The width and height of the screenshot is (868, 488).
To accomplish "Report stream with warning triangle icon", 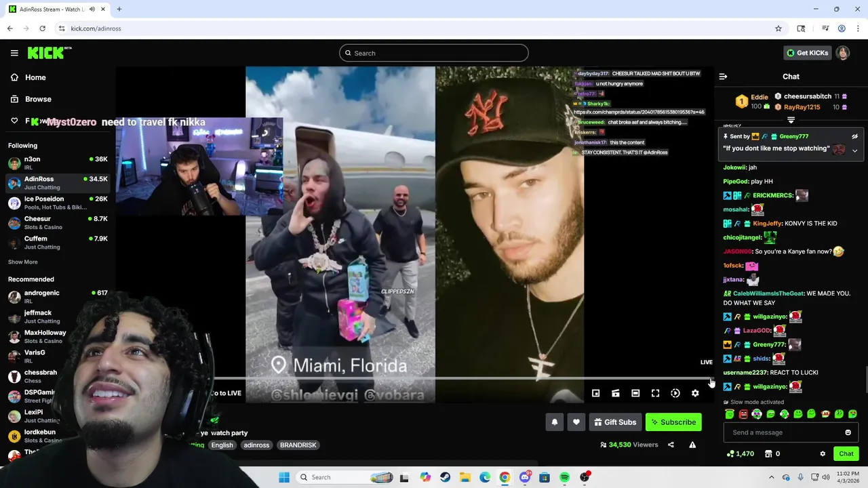I will coord(692,445).
